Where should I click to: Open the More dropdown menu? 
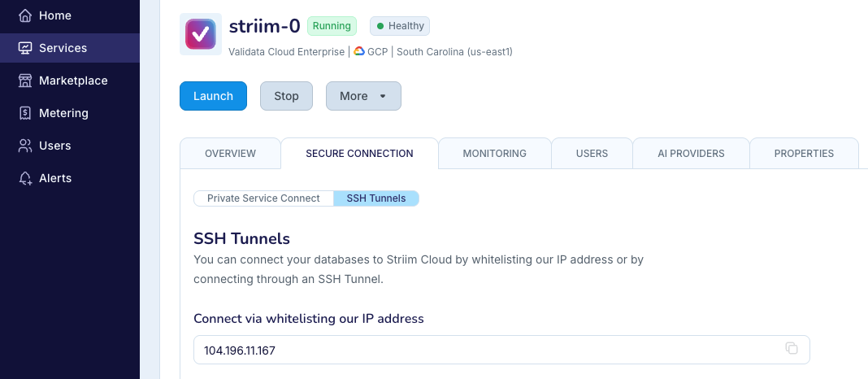(x=363, y=96)
